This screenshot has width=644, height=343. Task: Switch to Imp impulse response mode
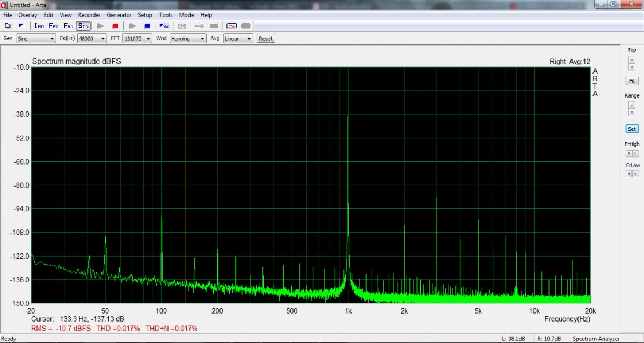[x=39, y=26]
